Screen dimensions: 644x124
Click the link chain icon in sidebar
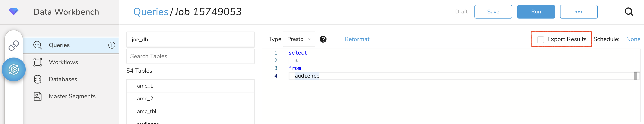click(13, 46)
